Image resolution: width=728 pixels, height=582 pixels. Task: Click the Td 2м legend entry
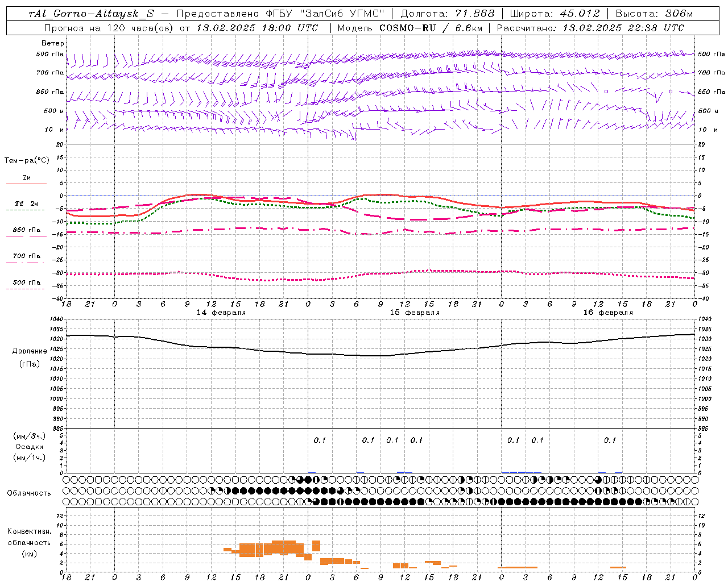point(26,203)
